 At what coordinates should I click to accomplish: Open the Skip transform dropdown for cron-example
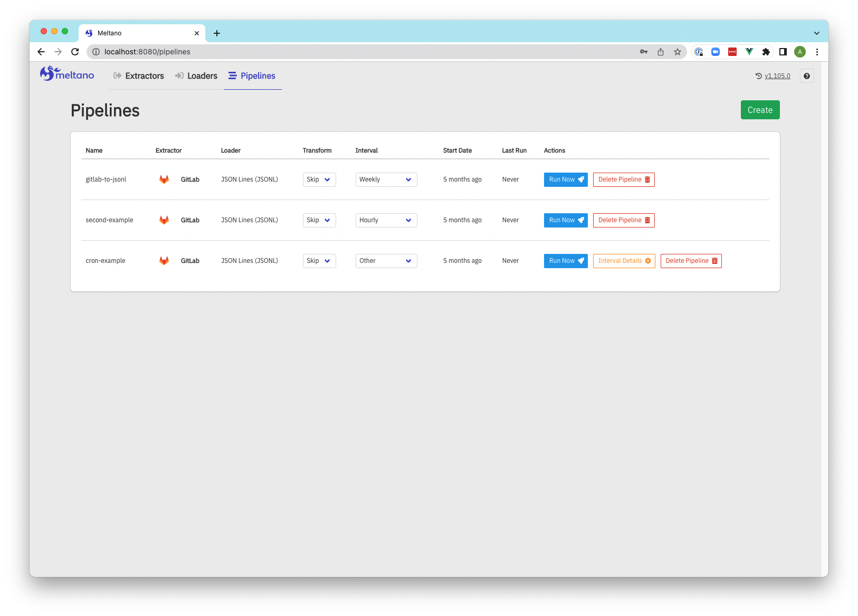[319, 261]
